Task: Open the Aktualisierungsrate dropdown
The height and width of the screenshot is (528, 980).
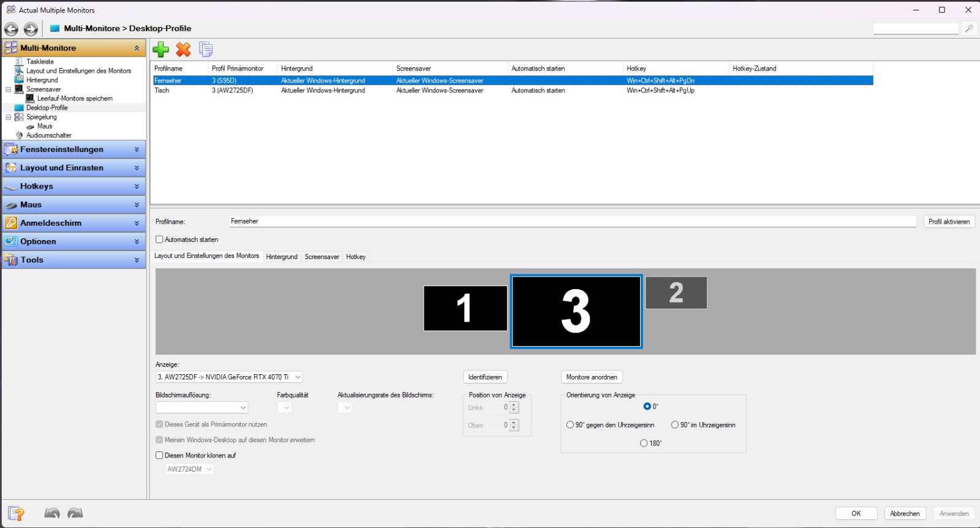Action: 345,407
